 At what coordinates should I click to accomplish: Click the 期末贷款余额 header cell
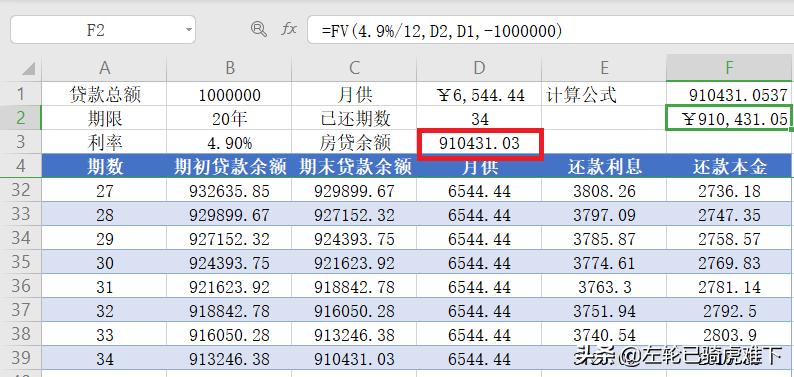pyautogui.click(x=354, y=166)
